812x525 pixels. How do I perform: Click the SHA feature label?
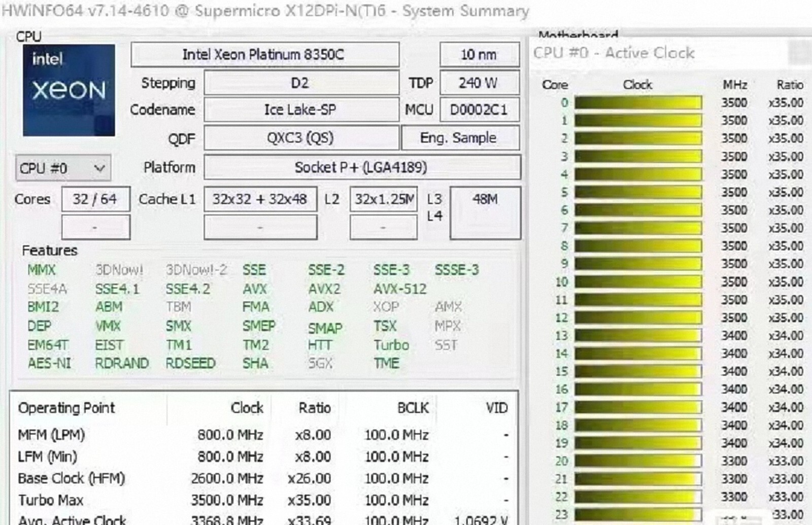point(255,363)
